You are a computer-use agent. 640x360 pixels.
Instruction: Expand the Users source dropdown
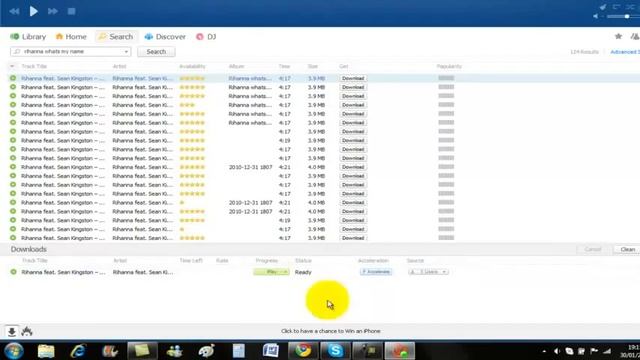(x=444, y=272)
